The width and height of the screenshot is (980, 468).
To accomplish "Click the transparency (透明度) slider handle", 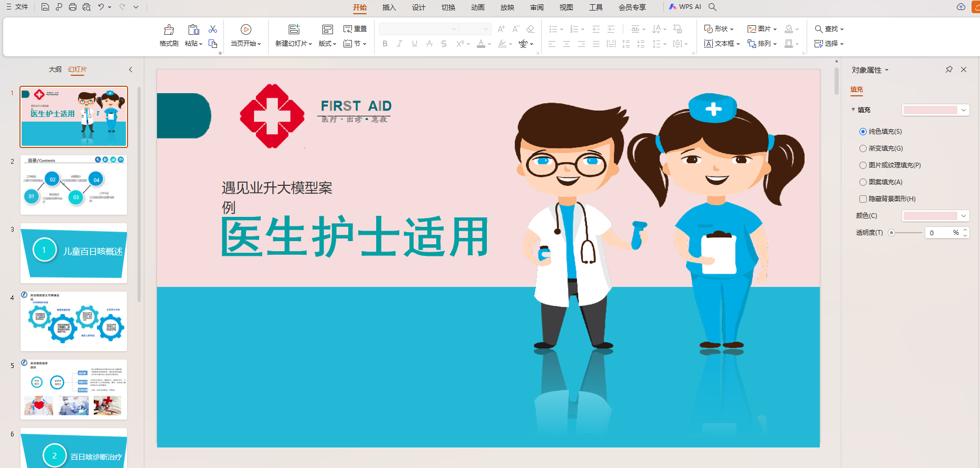I will [891, 233].
